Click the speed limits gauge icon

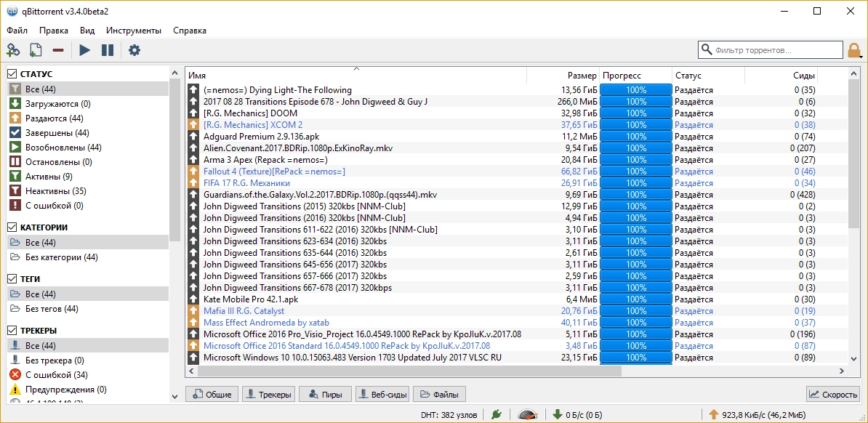click(528, 414)
